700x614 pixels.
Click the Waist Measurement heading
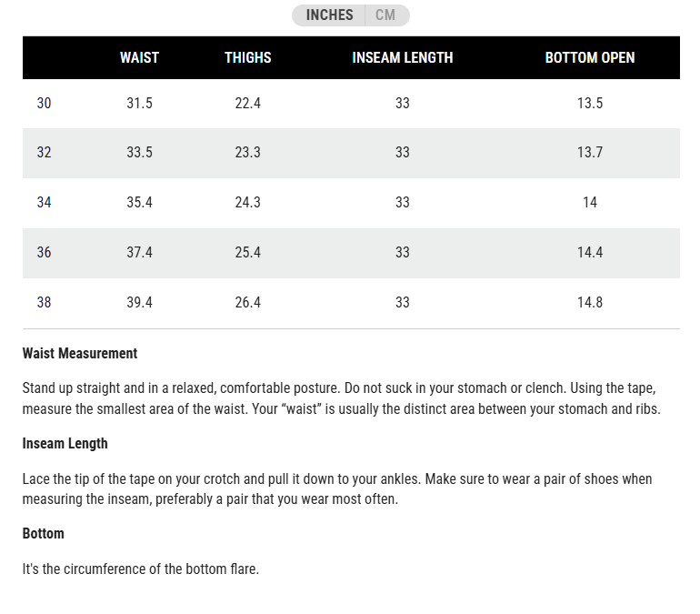[80, 353]
